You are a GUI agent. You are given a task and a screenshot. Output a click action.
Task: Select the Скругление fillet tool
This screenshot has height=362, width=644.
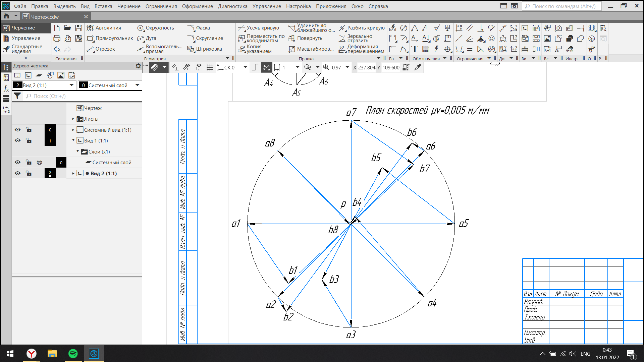pyautogui.click(x=205, y=38)
